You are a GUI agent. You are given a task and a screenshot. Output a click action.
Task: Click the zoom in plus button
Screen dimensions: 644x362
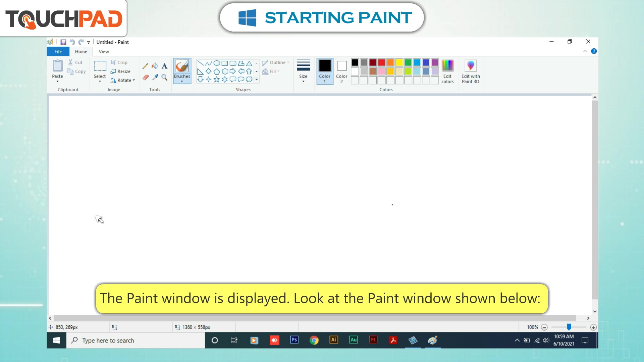tap(593, 327)
